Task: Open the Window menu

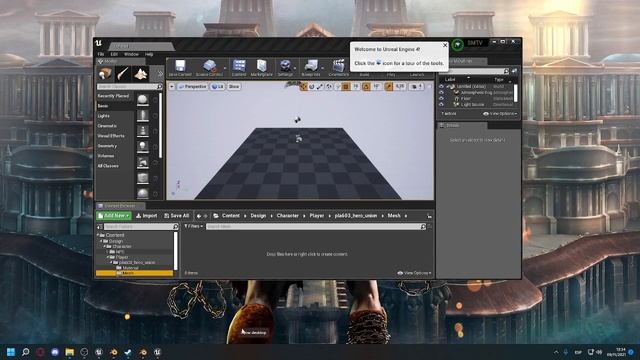Action: coord(131,54)
